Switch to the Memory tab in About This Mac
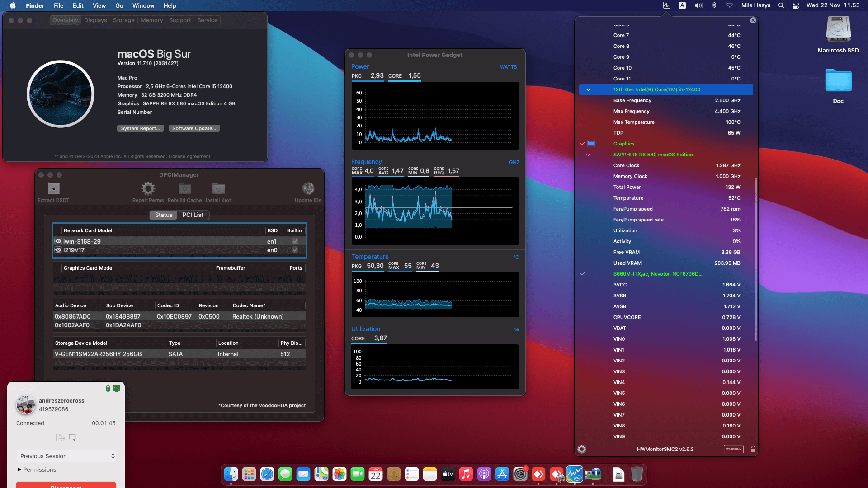868x488 pixels. coord(151,20)
